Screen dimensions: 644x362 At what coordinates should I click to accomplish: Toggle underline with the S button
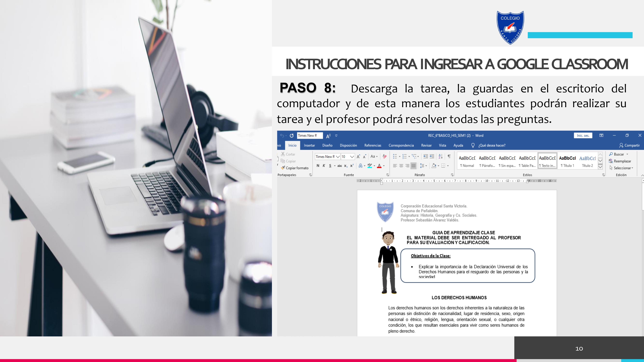pyautogui.click(x=330, y=166)
